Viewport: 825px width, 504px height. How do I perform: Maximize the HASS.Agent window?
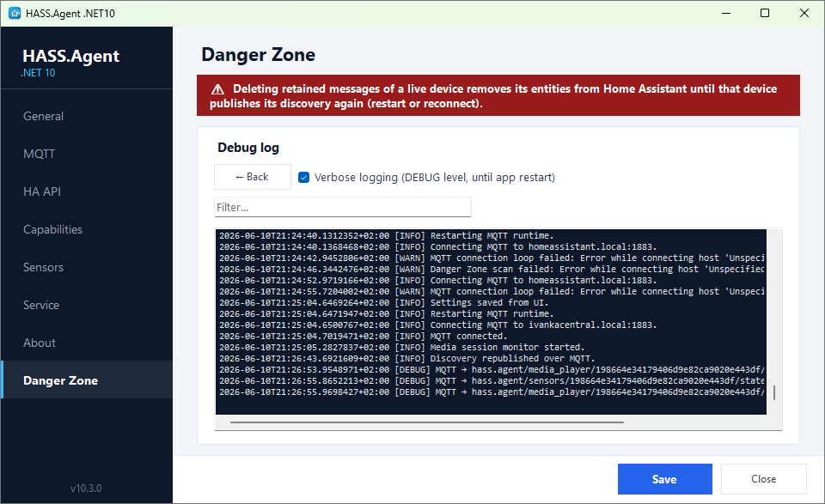[x=765, y=13]
